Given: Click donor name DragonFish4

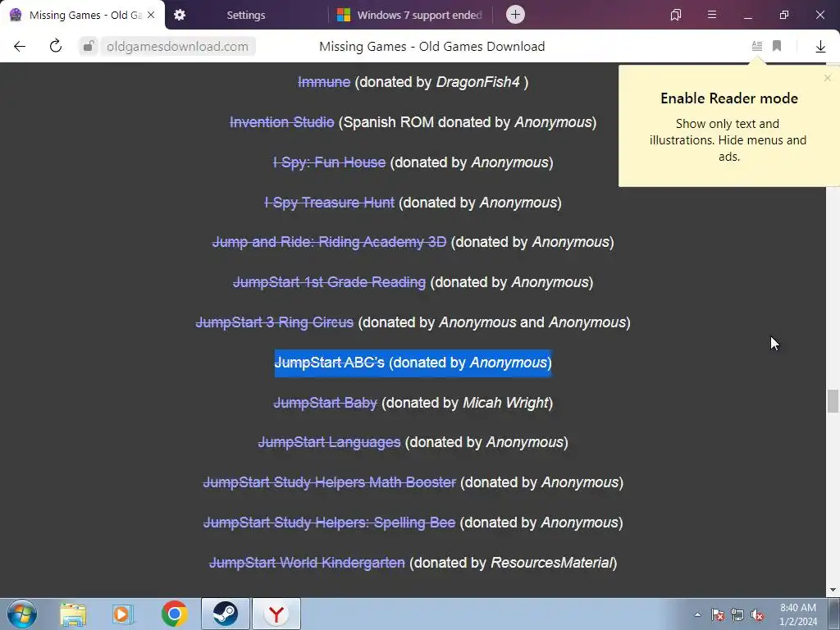Looking at the screenshot, I should click(478, 82).
